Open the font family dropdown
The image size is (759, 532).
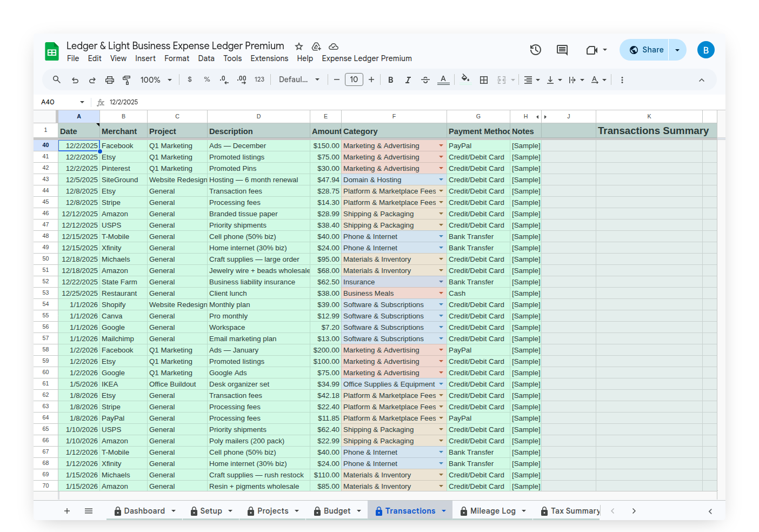point(299,79)
